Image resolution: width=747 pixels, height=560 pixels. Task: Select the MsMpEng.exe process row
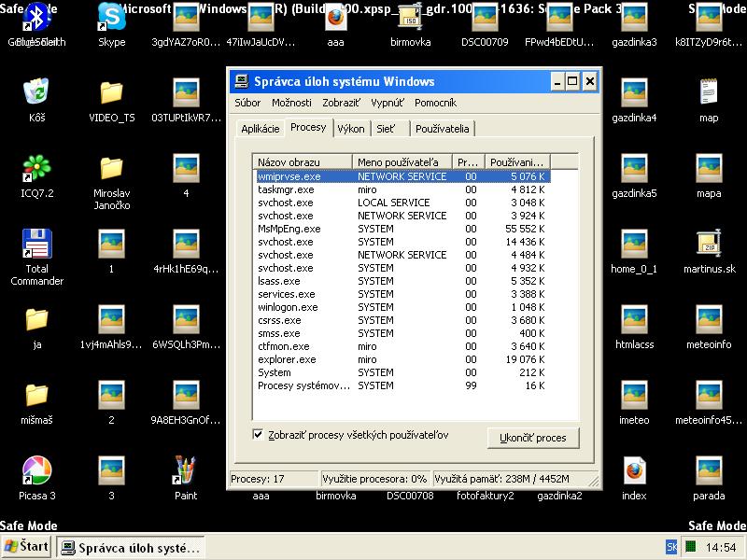(x=402, y=229)
